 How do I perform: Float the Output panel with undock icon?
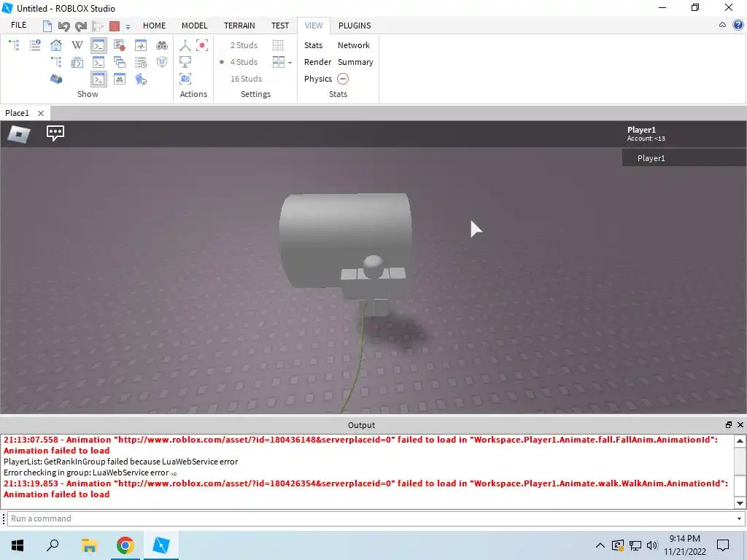[729, 425]
